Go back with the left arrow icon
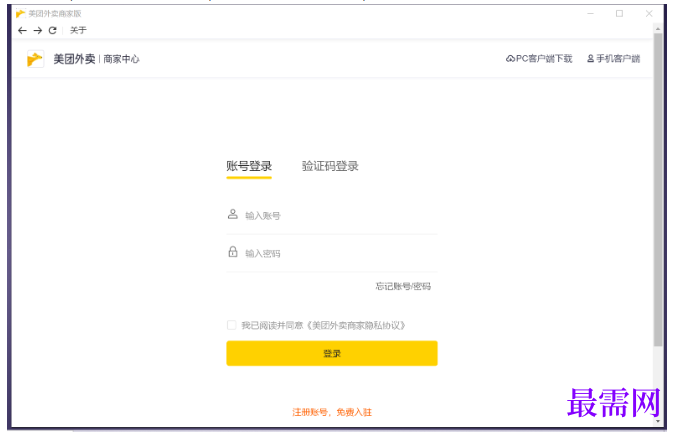The width and height of the screenshot is (679, 434). click(22, 30)
